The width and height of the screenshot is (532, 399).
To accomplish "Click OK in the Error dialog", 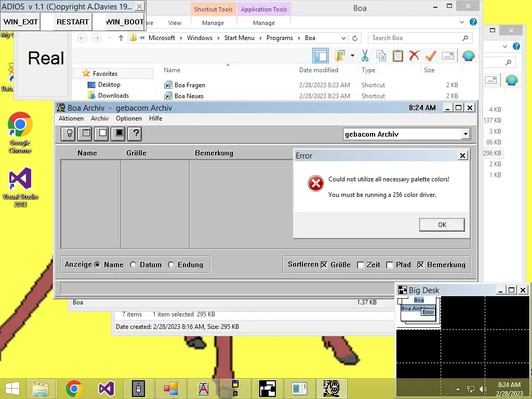I will coord(442,224).
